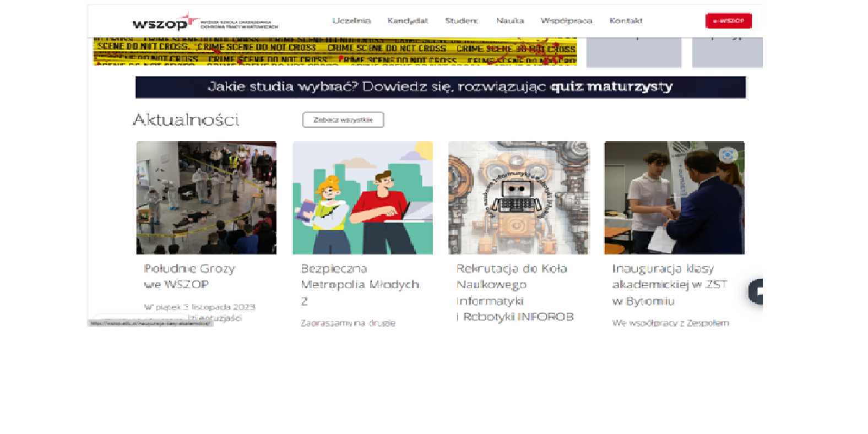The width and height of the screenshot is (868, 434).
Task: Open the quiz maturzysty banner
Action: click(x=441, y=87)
